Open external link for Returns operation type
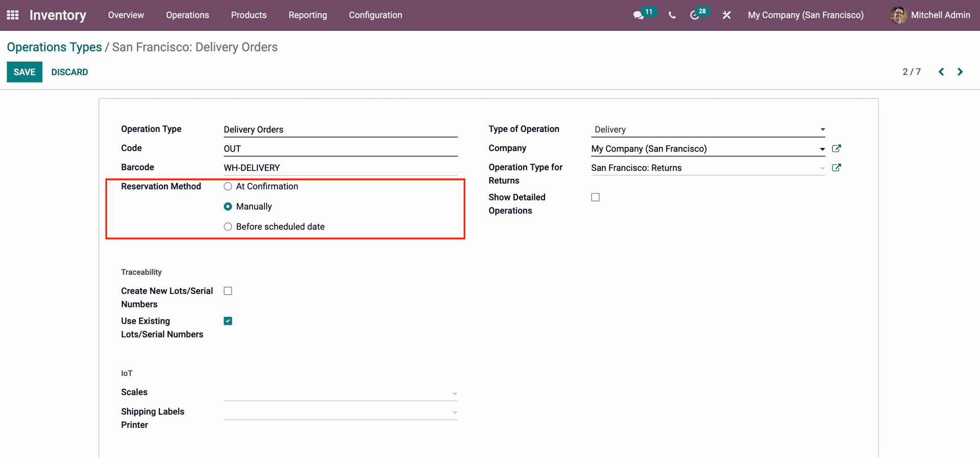This screenshot has width=980, height=458. point(836,168)
